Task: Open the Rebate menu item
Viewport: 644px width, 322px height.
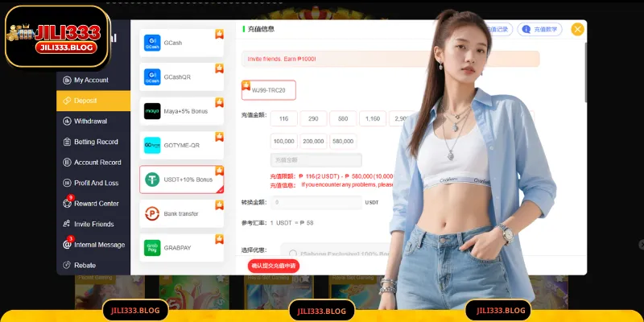Action: click(x=93, y=266)
